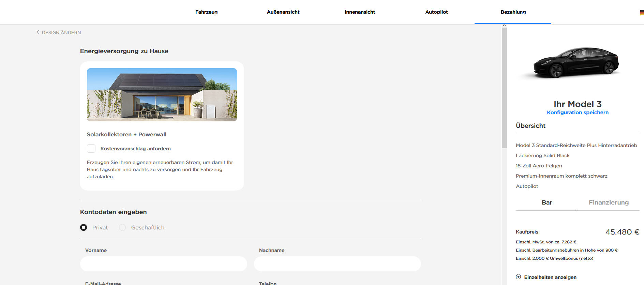Select the Geschäftlich radio button
Viewport: 644px width, 285px height.
pyautogui.click(x=122, y=227)
